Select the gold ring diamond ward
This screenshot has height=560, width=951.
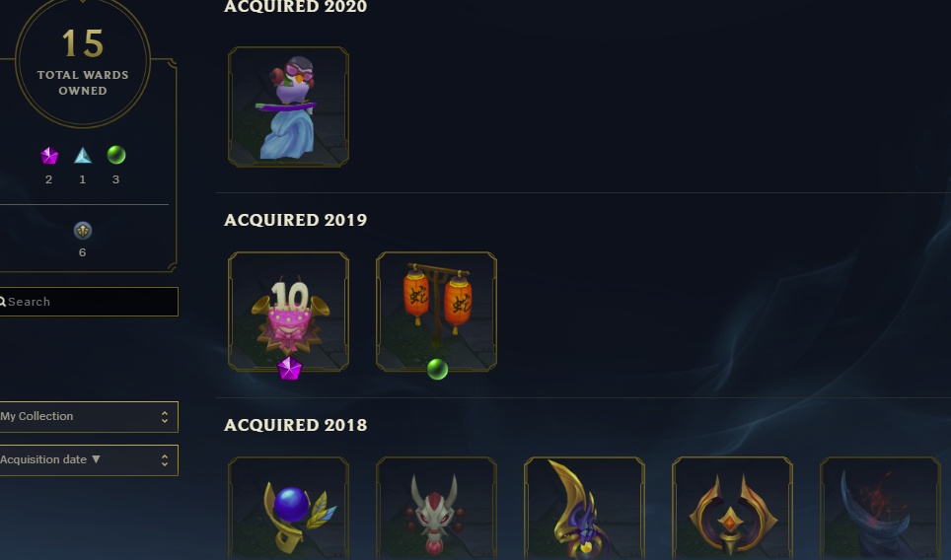click(x=733, y=509)
